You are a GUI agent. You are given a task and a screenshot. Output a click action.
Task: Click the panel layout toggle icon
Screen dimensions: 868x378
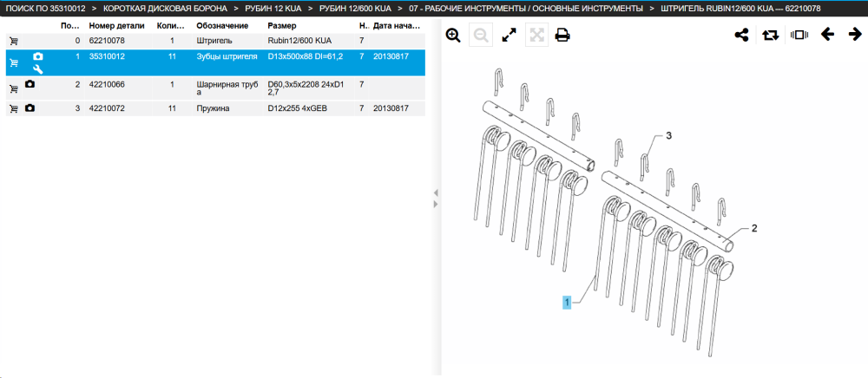pos(799,35)
